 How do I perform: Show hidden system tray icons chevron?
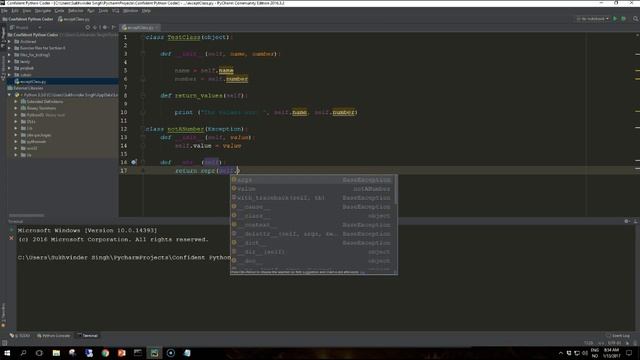tap(561, 353)
